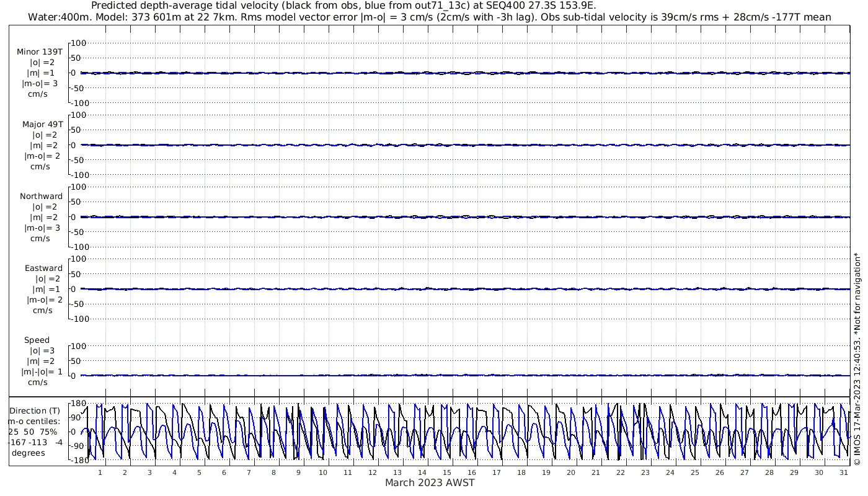Click "|m| =1" in the Minor 139T panel
Screen dimensions: 868x496
[41, 73]
